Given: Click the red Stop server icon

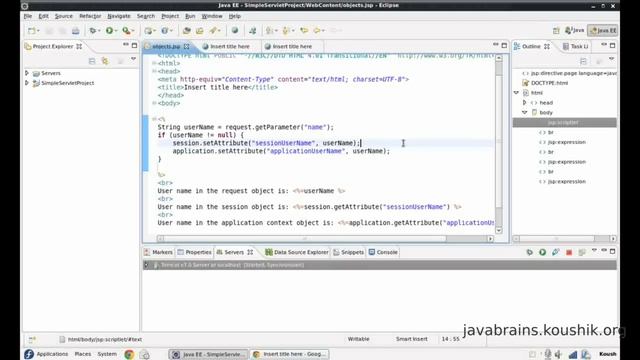Looking at the screenshot, I should 569,253.
